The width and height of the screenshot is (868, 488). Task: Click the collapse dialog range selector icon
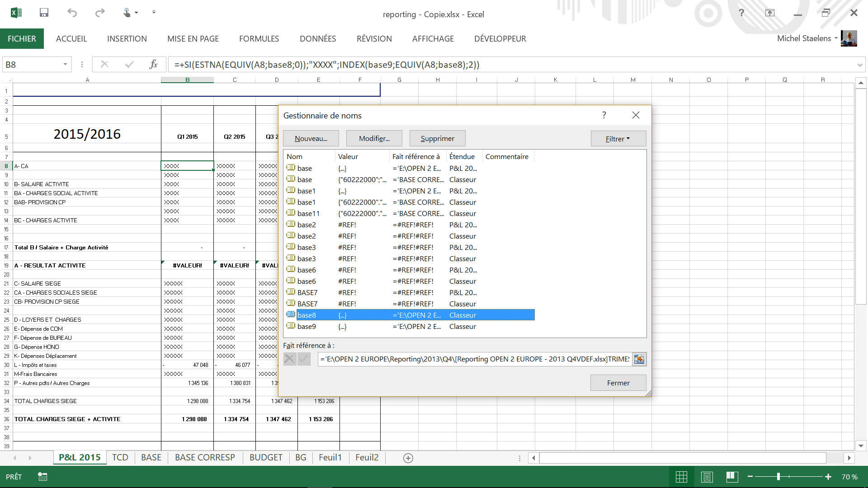(639, 359)
